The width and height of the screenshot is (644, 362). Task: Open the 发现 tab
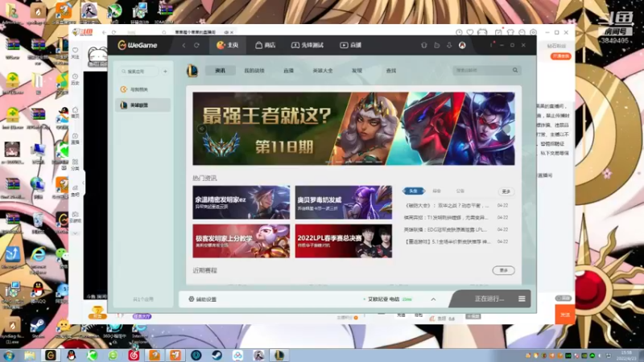coord(357,71)
